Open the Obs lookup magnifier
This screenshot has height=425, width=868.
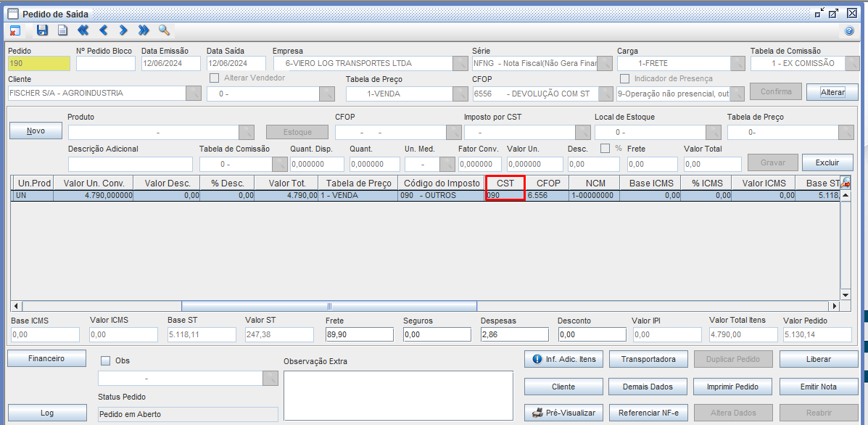click(x=270, y=378)
